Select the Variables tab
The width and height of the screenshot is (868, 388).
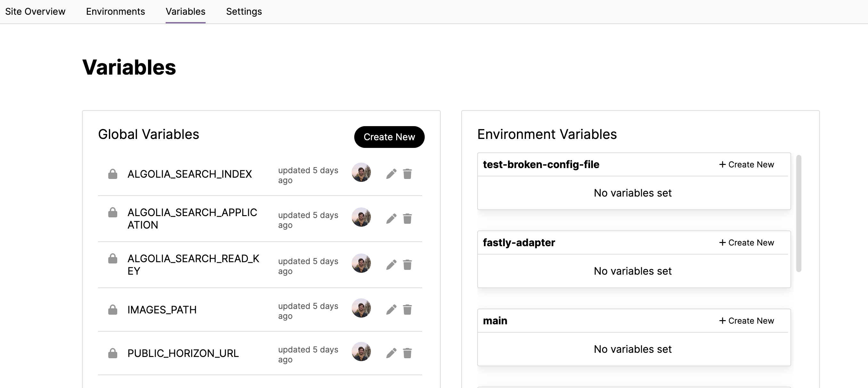pos(185,12)
